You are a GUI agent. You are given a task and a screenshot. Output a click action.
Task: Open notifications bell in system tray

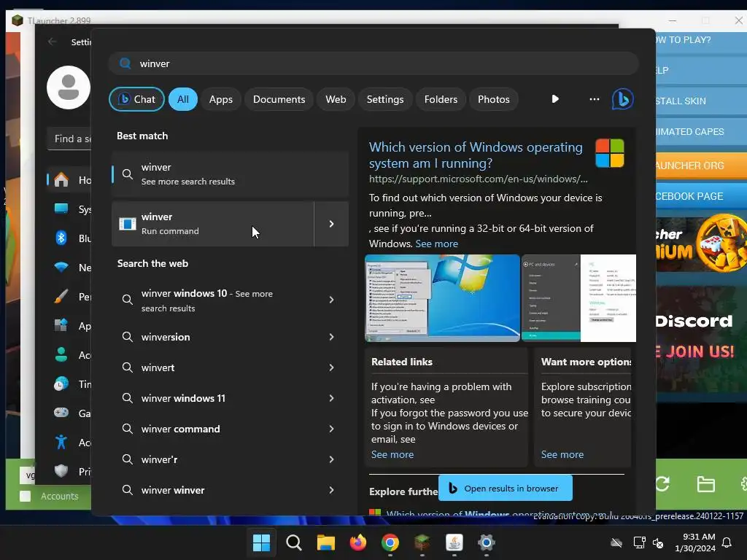tap(727, 542)
